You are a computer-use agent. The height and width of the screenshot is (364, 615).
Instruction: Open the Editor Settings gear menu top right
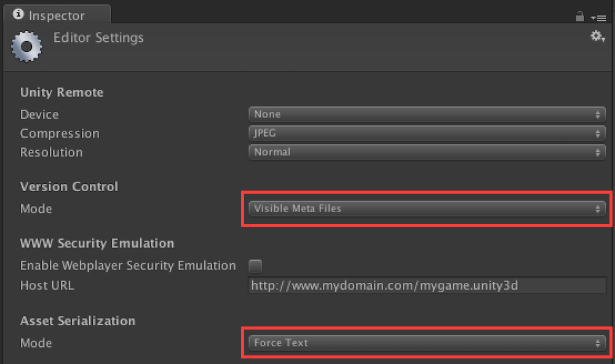[x=596, y=36]
